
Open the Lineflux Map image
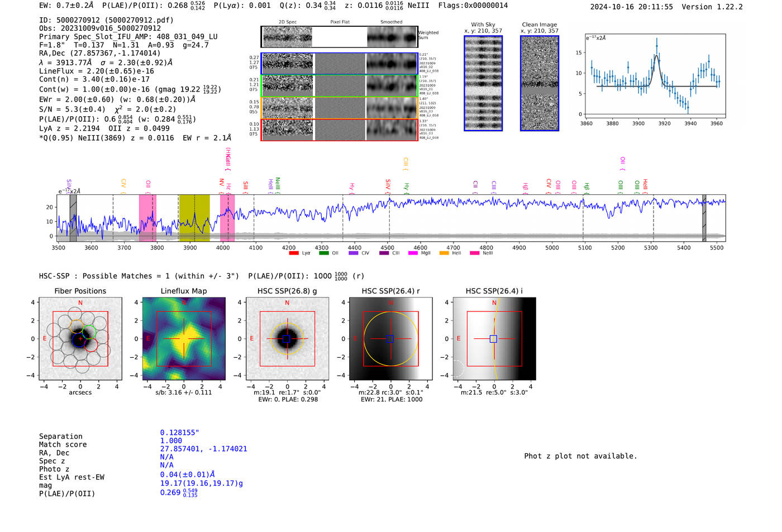pos(184,339)
